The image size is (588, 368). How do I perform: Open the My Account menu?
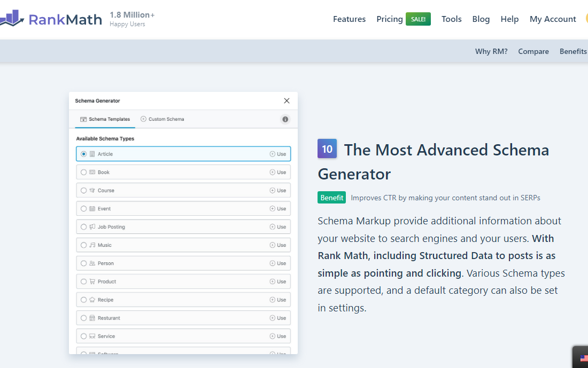tap(553, 19)
